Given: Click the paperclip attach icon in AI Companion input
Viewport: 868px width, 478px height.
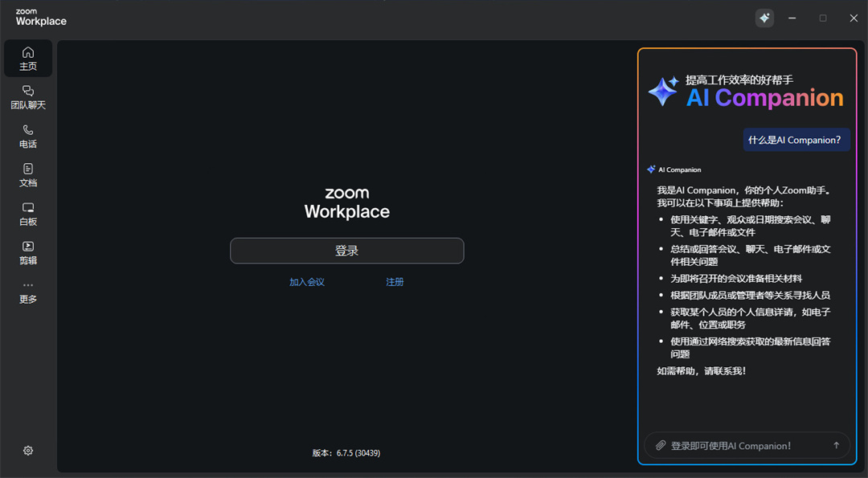Looking at the screenshot, I should click(x=661, y=445).
